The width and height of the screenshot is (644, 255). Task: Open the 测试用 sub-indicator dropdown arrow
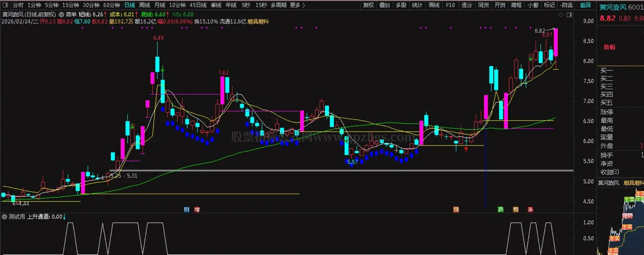pos(5,217)
